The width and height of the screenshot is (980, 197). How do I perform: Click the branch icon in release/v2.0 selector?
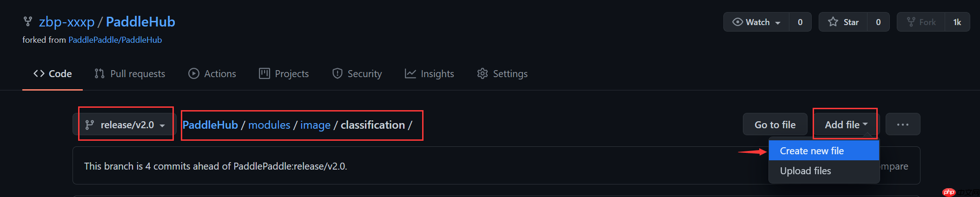(x=90, y=125)
